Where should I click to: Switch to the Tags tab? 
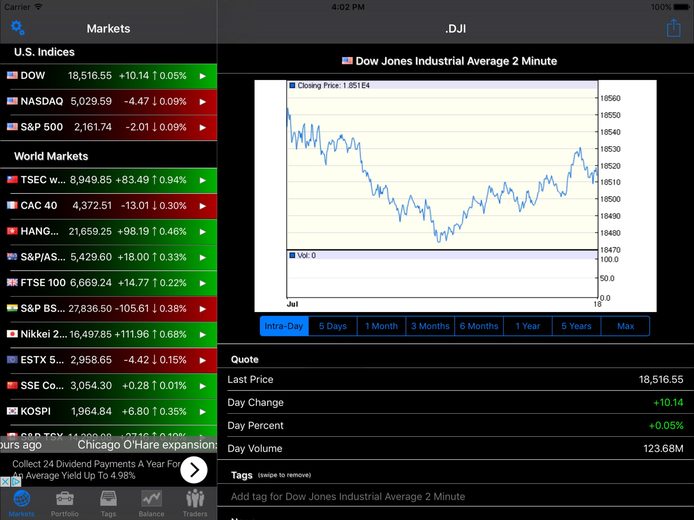click(108, 504)
